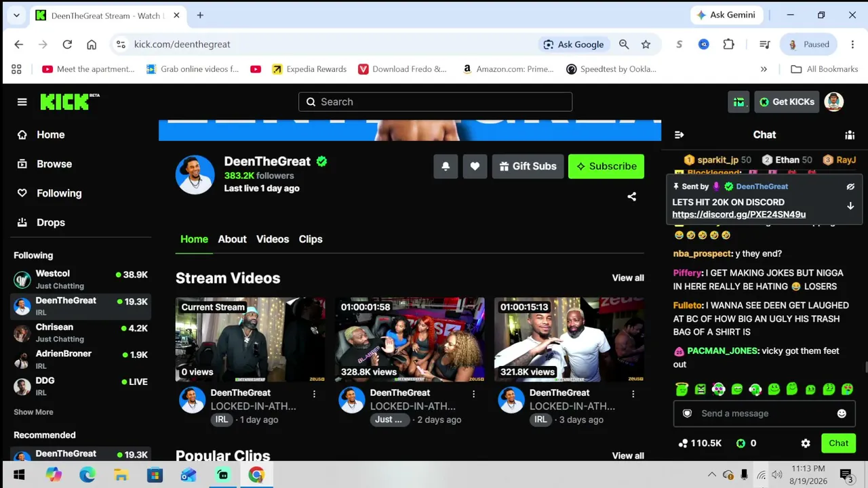The height and width of the screenshot is (488, 868).
Task: Switch to the Videos tab
Action: (x=273, y=239)
